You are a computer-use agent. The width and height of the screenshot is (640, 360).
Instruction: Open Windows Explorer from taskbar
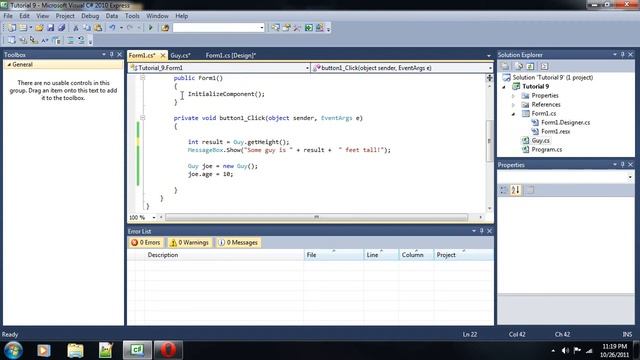pos(76,350)
